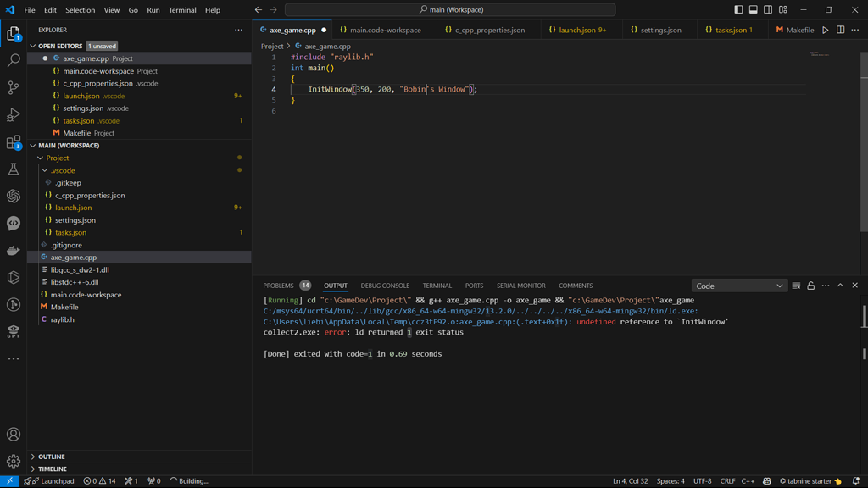
Task: Open the Code output channel dropdown
Action: tap(739, 286)
